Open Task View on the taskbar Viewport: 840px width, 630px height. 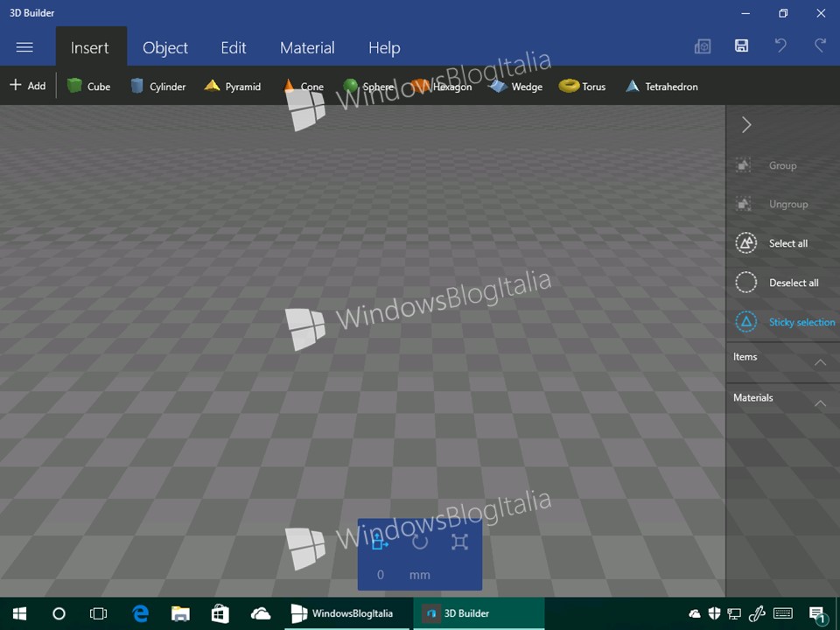(99, 613)
